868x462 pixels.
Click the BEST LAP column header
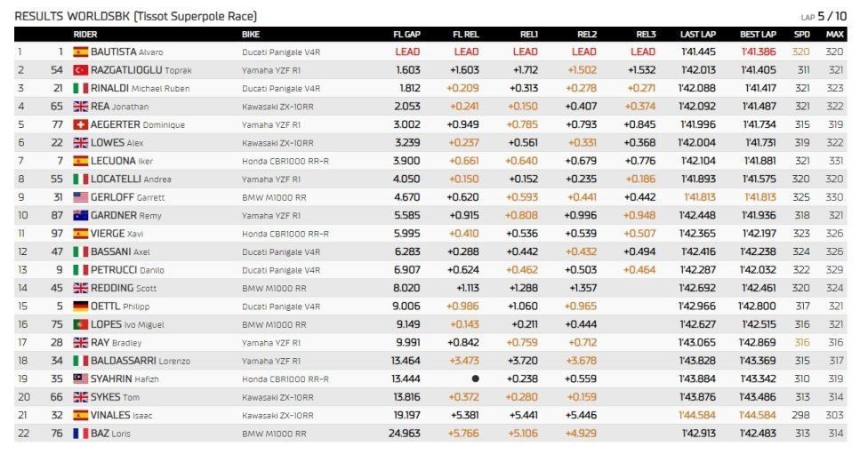click(x=758, y=35)
